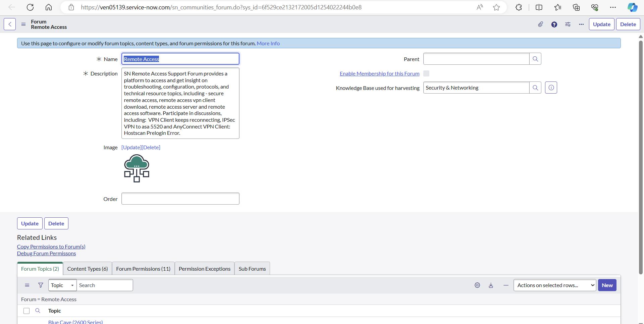This screenshot has height=324, width=644.
Task: Personalize form settings sliders icon
Action: (x=568, y=24)
